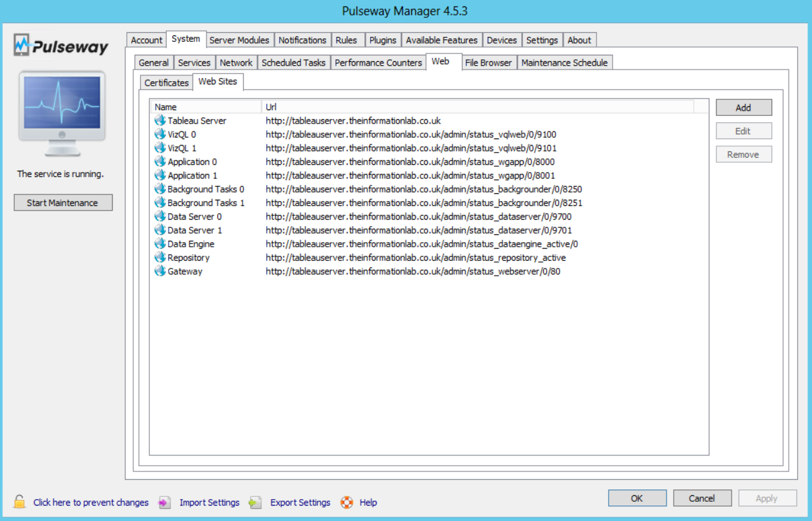Select the Web Sites tab
The height and width of the screenshot is (521, 812).
coord(217,81)
